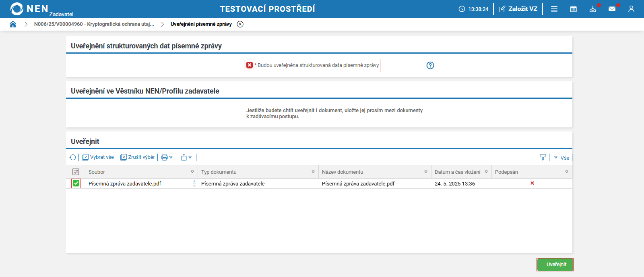Expand the print dropdown

pyautogui.click(x=167, y=157)
